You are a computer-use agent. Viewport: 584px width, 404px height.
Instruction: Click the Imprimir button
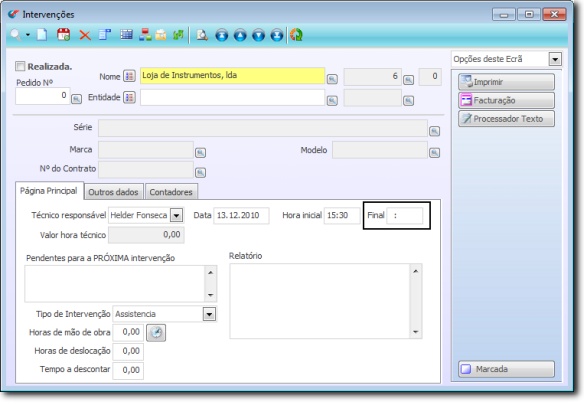506,82
